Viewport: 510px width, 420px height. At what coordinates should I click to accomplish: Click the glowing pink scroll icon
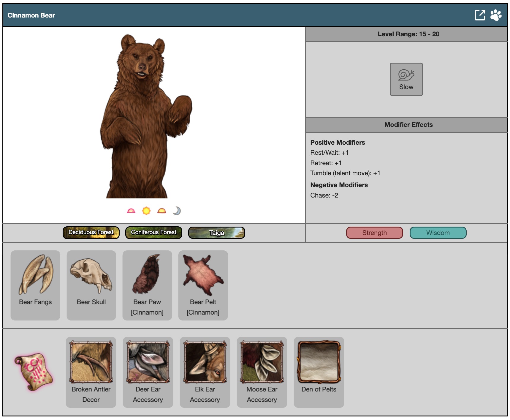coord(33,372)
